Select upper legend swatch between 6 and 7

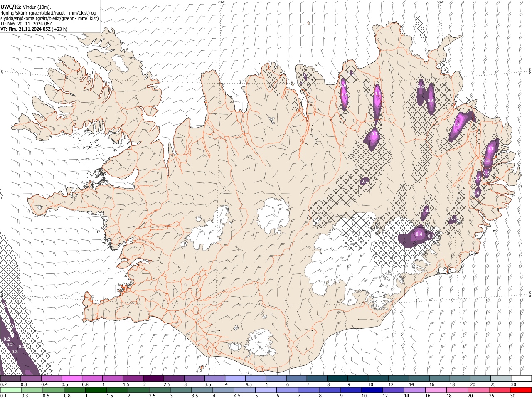[297, 378]
